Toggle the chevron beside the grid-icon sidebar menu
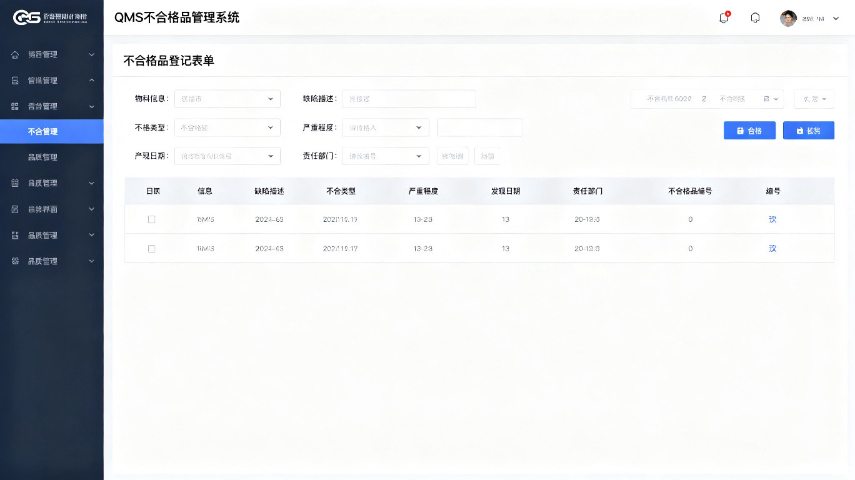855x480 pixels. coord(92,106)
